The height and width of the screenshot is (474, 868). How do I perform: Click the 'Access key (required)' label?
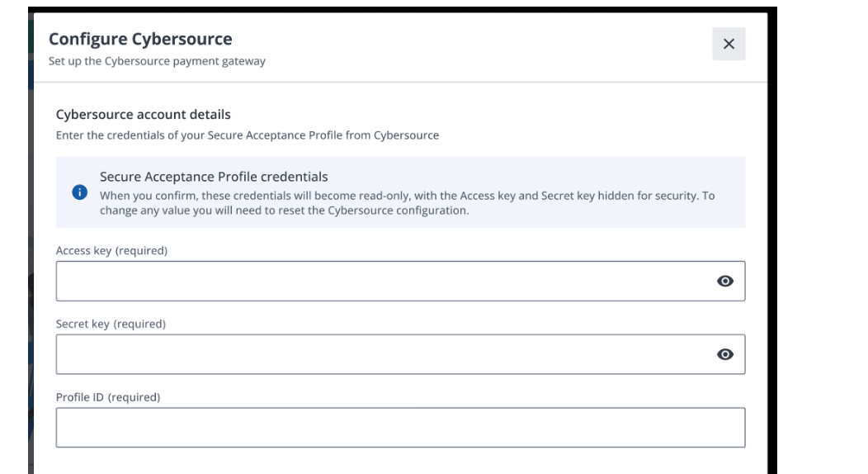click(112, 251)
